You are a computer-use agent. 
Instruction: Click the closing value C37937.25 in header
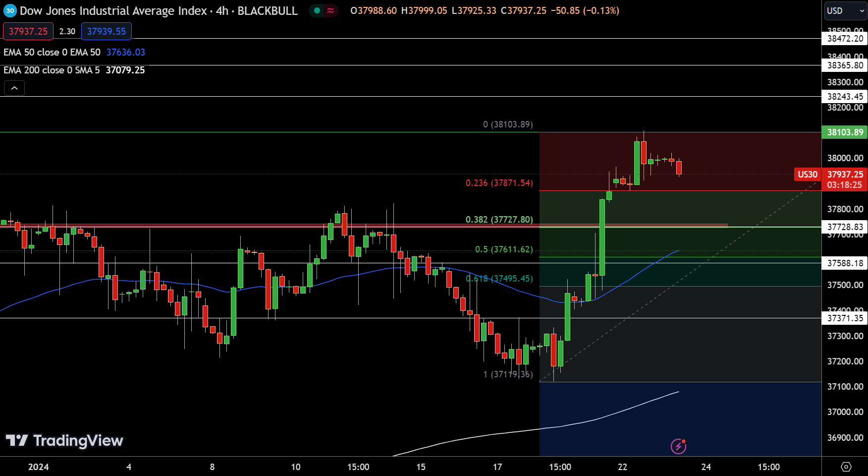coord(524,10)
